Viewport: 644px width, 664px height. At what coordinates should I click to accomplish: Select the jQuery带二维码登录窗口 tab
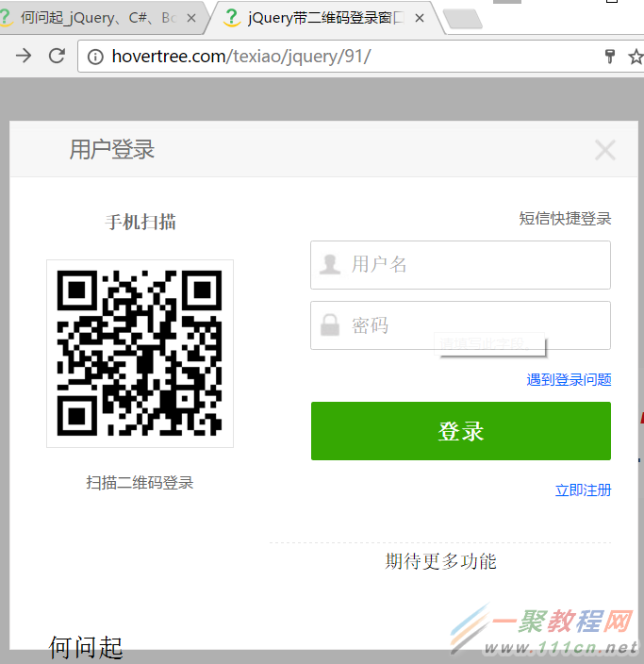click(x=316, y=18)
